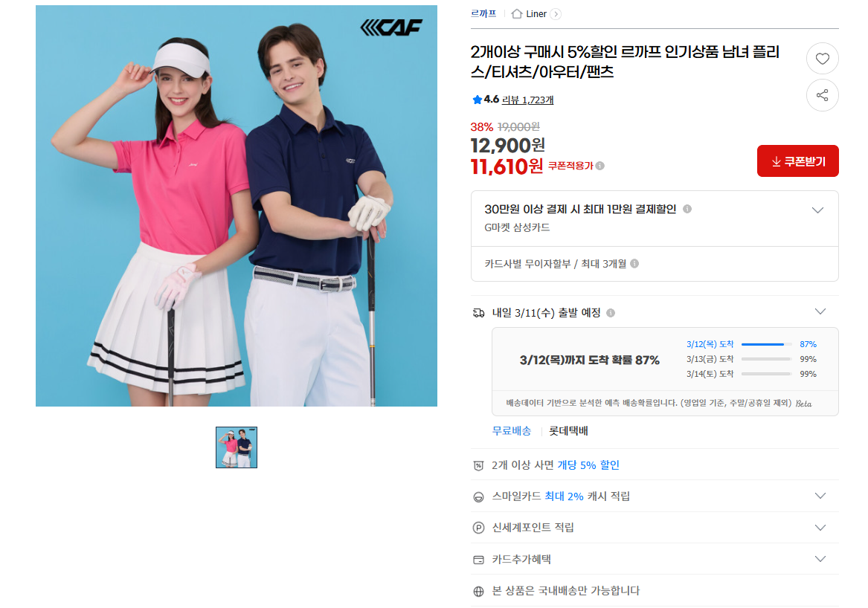Click the home icon next to Liner
This screenshot has width=868, height=608.
click(x=516, y=14)
